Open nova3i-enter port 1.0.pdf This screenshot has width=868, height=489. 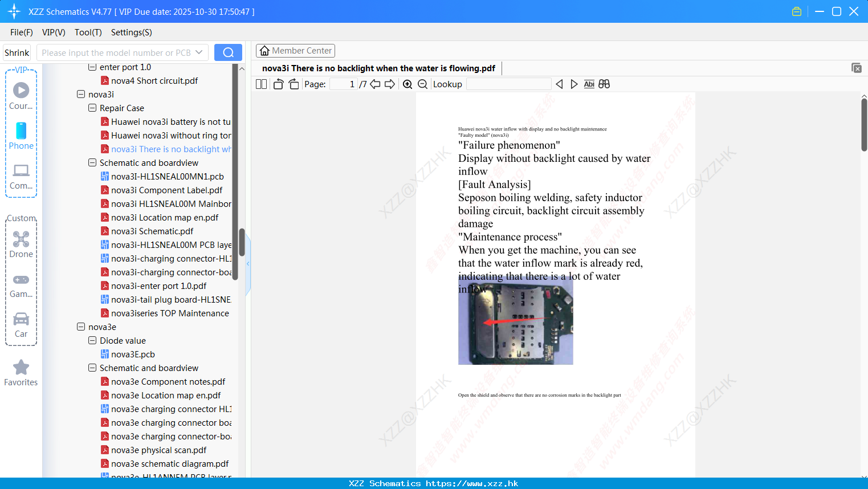pyautogui.click(x=154, y=286)
